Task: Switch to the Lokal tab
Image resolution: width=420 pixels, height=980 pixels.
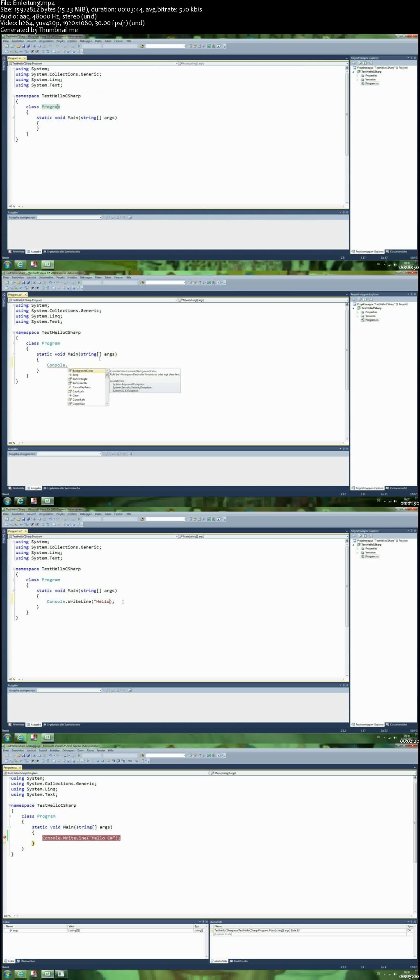Action: point(9,961)
